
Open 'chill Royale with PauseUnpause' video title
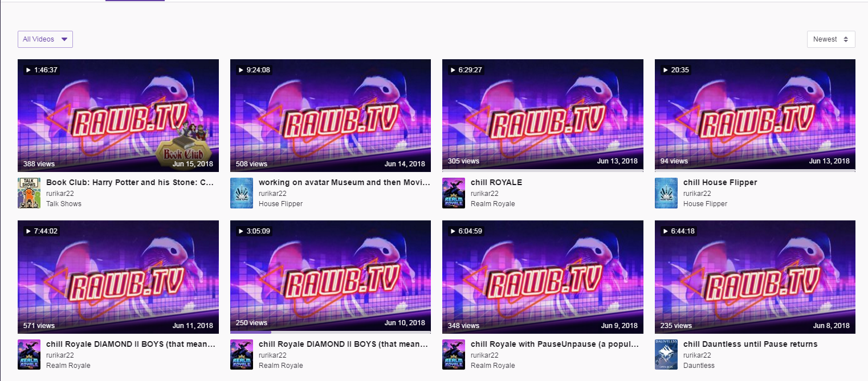pos(555,345)
